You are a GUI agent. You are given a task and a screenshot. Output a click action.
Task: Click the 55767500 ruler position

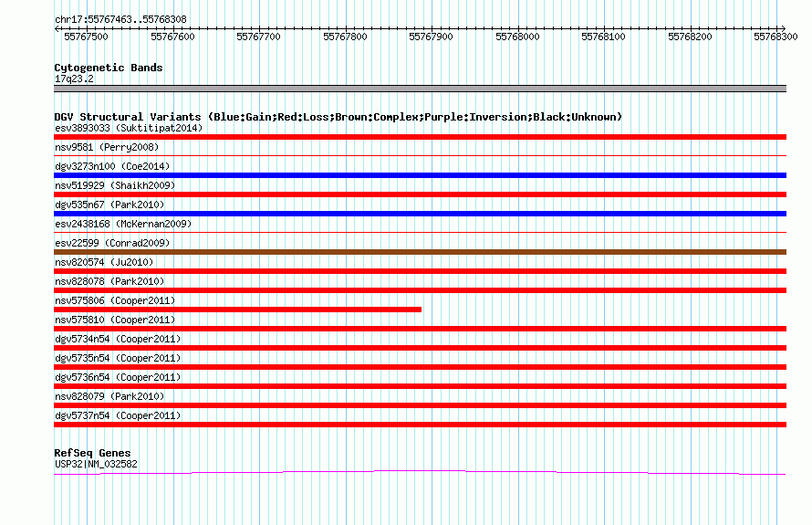point(86,37)
